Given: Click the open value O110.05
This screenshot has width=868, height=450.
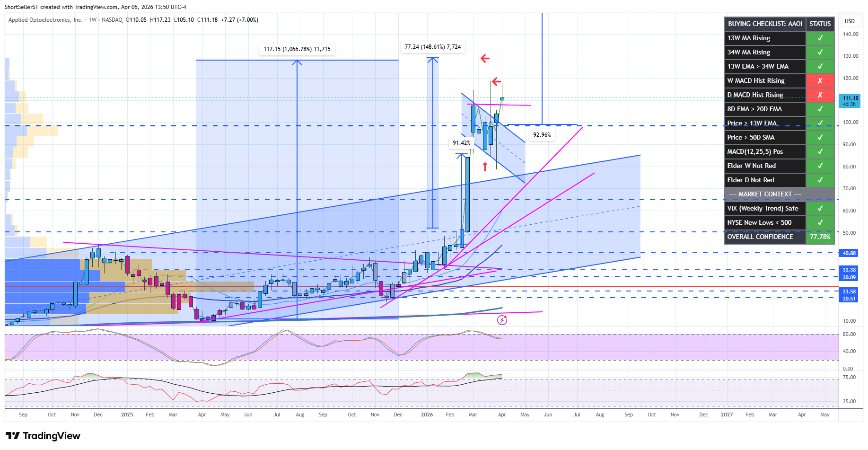Looking at the screenshot, I should (x=136, y=20).
